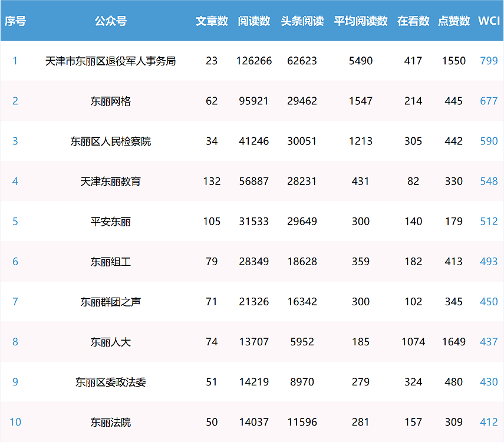Click the WCI column header
The width and height of the screenshot is (504, 442).
[489, 21]
